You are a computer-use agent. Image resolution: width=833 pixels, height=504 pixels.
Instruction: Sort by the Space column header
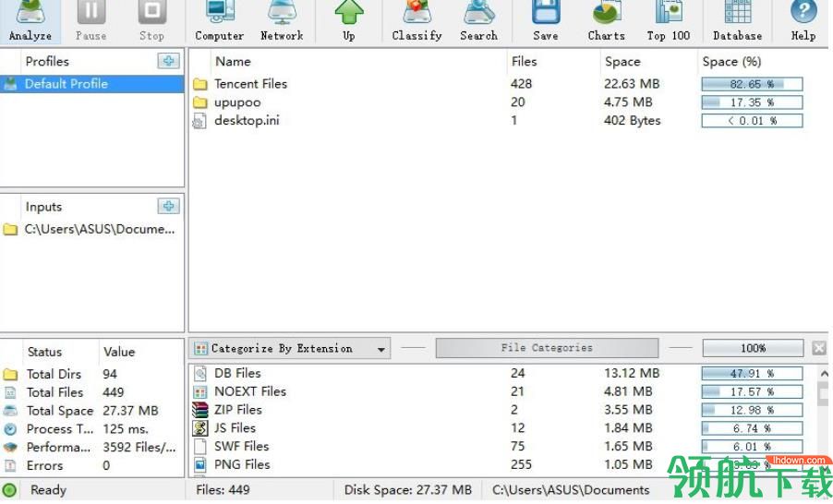pos(648,62)
